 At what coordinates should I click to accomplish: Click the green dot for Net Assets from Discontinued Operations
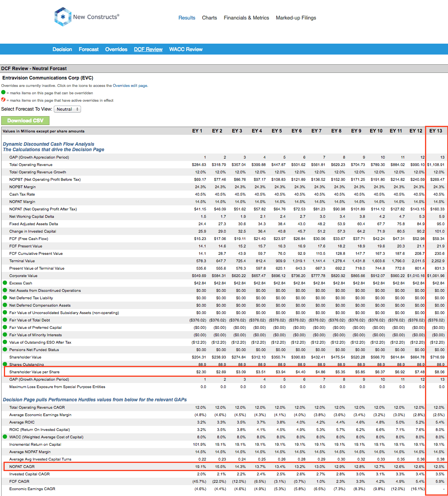5,290
